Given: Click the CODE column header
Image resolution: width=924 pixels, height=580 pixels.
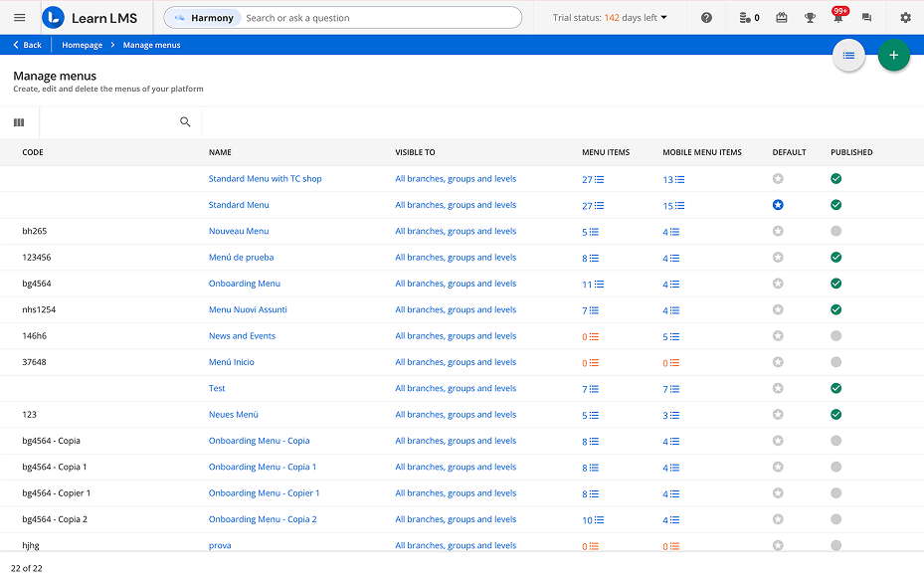Looking at the screenshot, I should click(33, 152).
